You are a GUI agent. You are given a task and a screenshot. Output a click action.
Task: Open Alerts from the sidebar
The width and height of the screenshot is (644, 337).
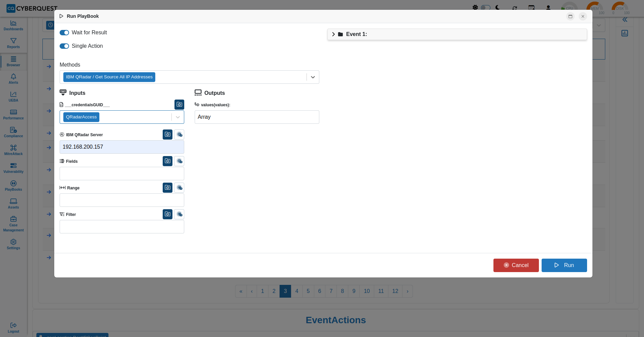[x=13, y=79]
